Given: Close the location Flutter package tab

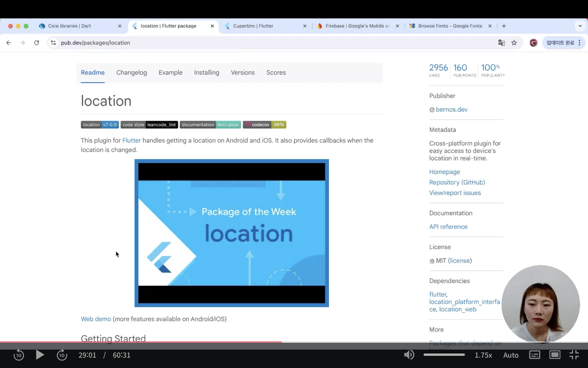Looking at the screenshot, I should click(x=212, y=26).
